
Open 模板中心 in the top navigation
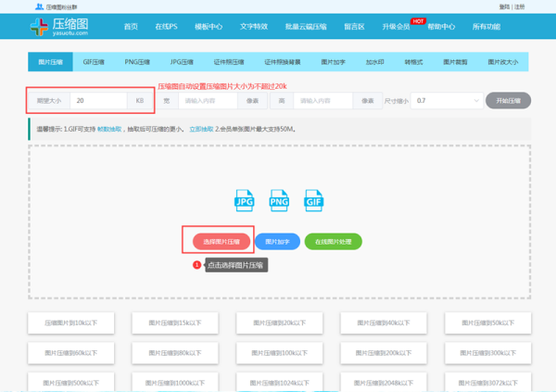coord(208,27)
